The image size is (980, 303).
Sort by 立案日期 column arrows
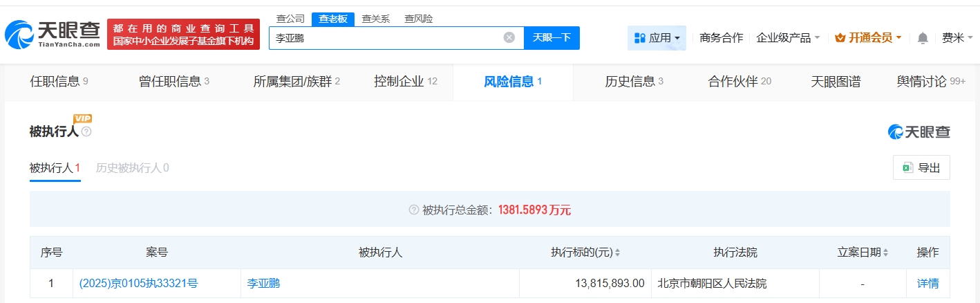pyautogui.click(x=885, y=253)
